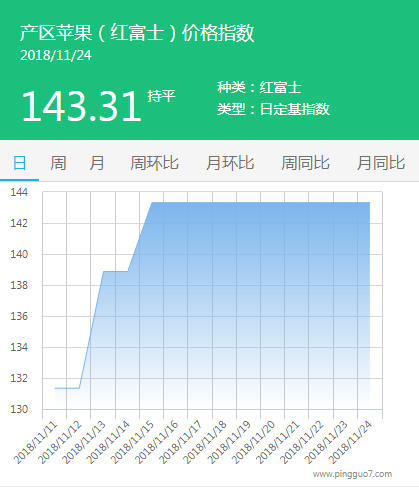Click the y-axis label 140
The height and width of the screenshot is (487, 419).
[19, 254]
